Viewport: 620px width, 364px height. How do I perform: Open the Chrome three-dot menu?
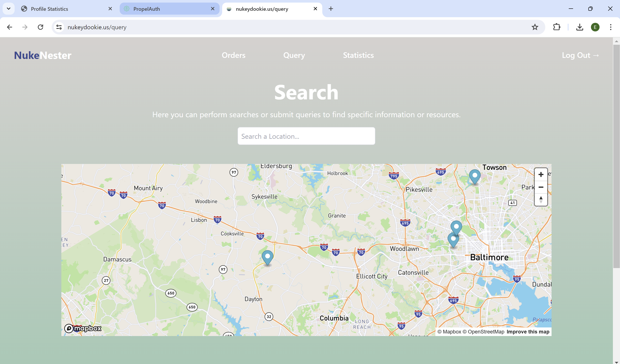click(610, 27)
